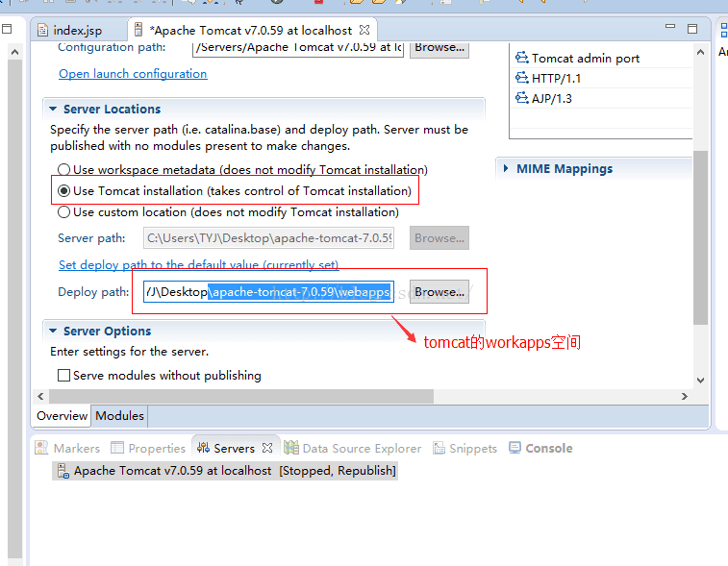Select the Apache Tomcat v7.0.59 editor tab
This screenshot has height=566, width=728.
[x=252, y=31]
